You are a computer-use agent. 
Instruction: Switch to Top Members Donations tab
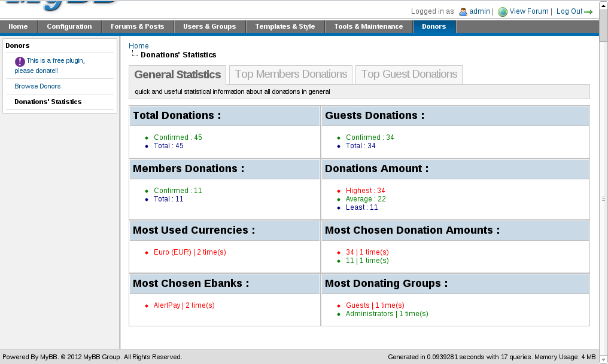[291, 74]
